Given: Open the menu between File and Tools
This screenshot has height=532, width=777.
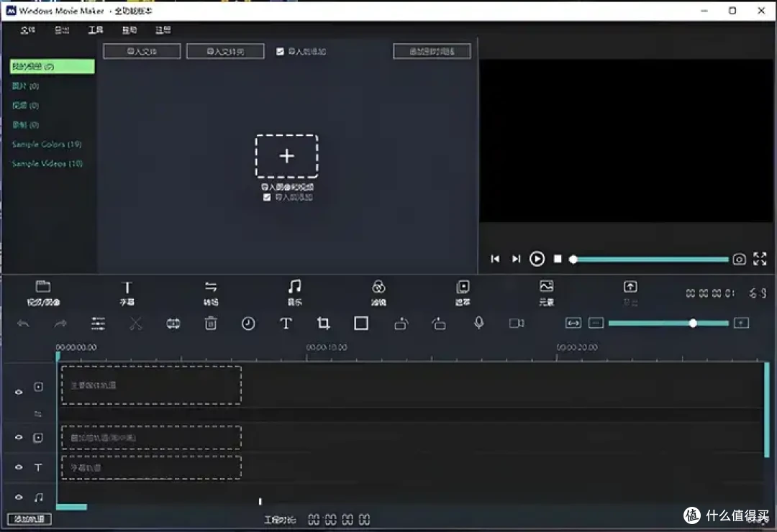Looking at the screenshot, I should 62,30.
